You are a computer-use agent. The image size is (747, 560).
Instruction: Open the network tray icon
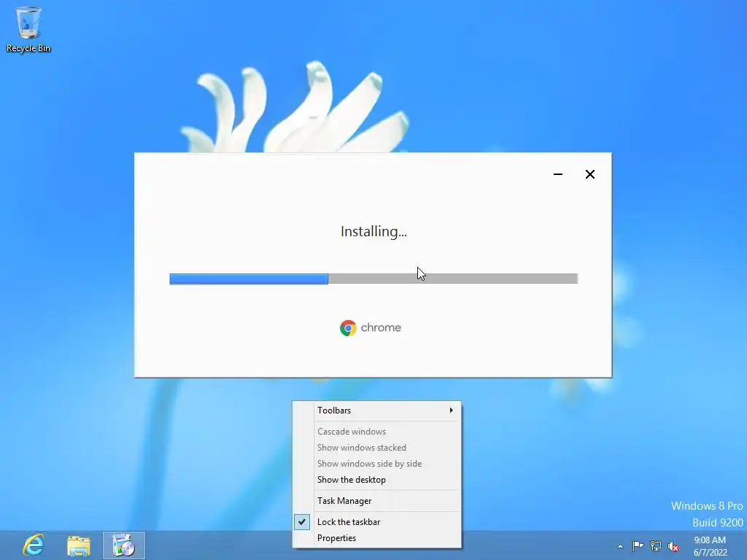point(656,545)
